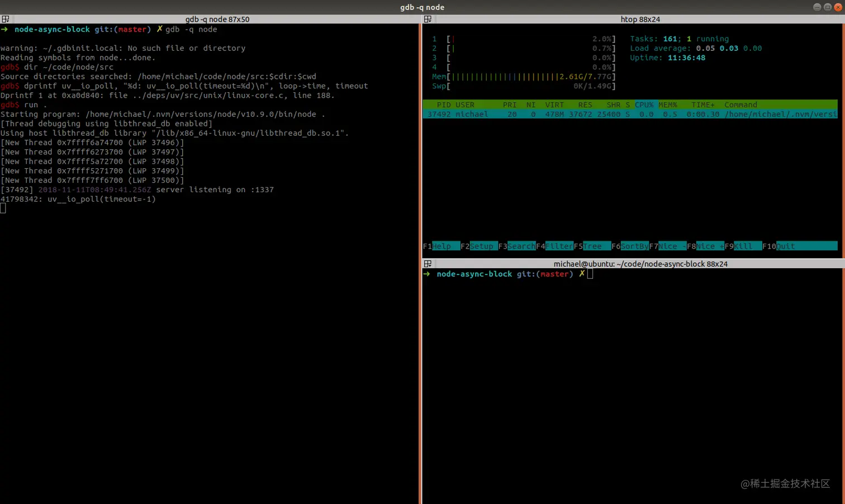
Task: Switch htop to Tree view via F5
Action: click(592, 246)
